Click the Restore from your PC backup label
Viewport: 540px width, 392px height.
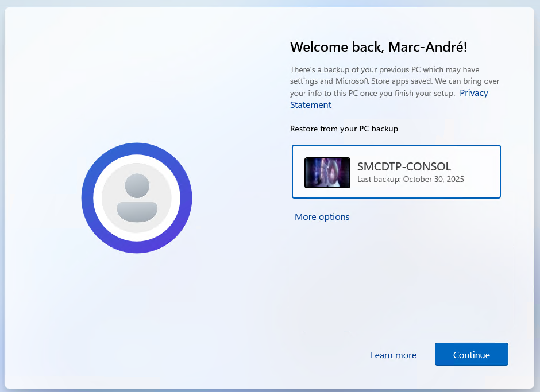point(344,129)
